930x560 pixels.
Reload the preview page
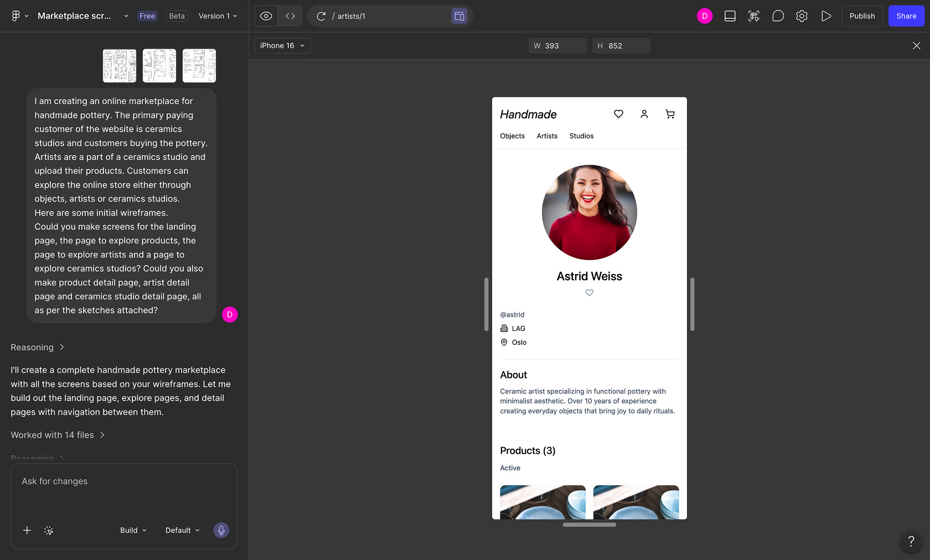(321, 16)
